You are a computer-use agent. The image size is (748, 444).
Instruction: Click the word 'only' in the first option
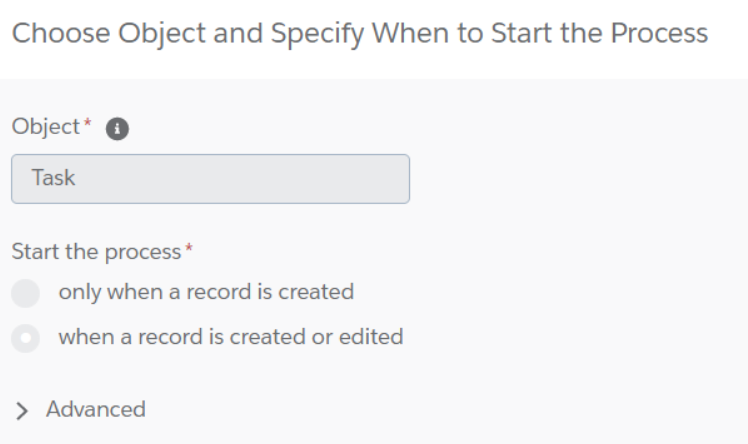click(x=78, y=293)
